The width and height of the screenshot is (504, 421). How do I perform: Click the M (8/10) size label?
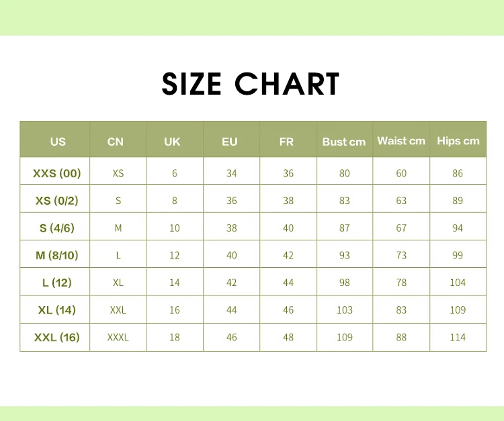coord(56,255)
